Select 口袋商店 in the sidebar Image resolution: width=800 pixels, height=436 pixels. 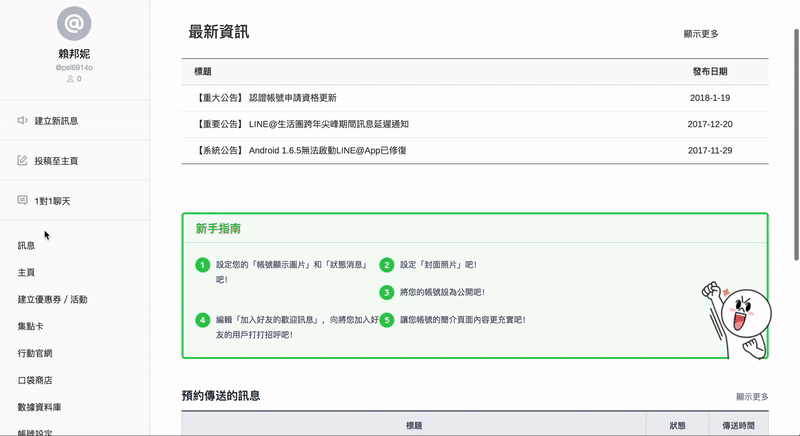35,380
